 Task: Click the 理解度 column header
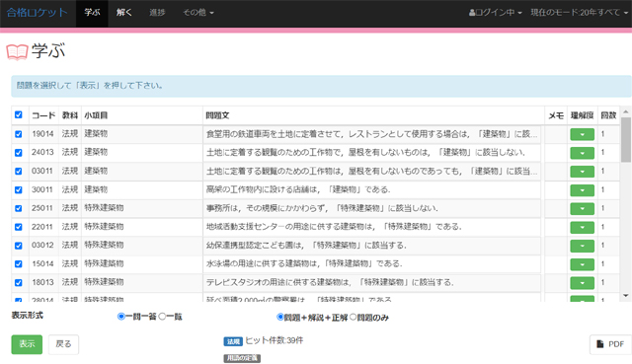click(582, 115)
